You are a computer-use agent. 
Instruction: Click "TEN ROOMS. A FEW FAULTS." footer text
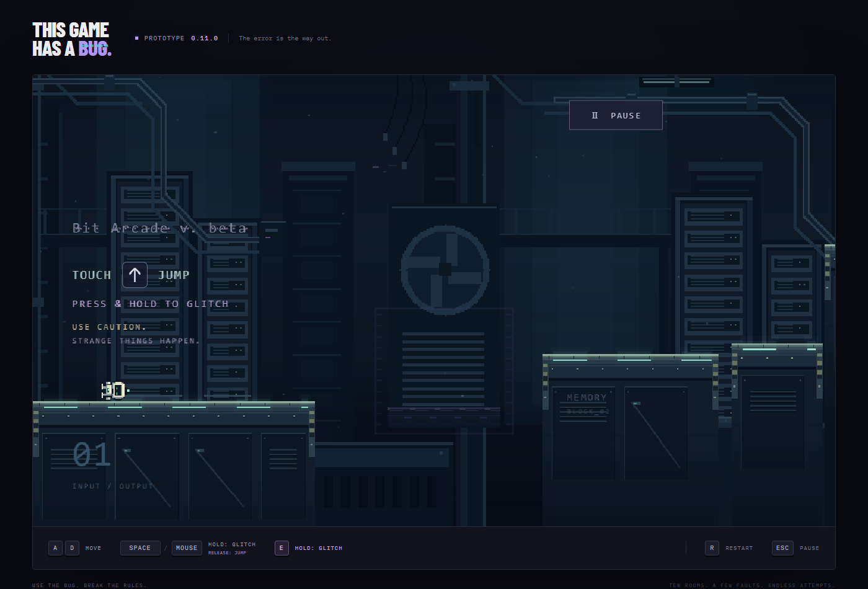point(716,585)
